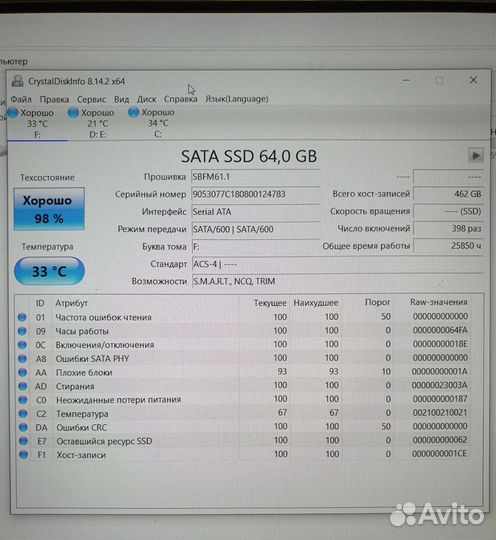Minimize the CrystalDiskInfo window
Screen dimensions: 496x540
pyautogui.click(x=406, y=80)
